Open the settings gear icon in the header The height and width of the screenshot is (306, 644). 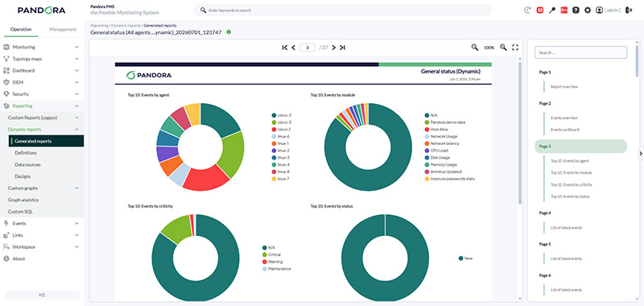(588, 10)
